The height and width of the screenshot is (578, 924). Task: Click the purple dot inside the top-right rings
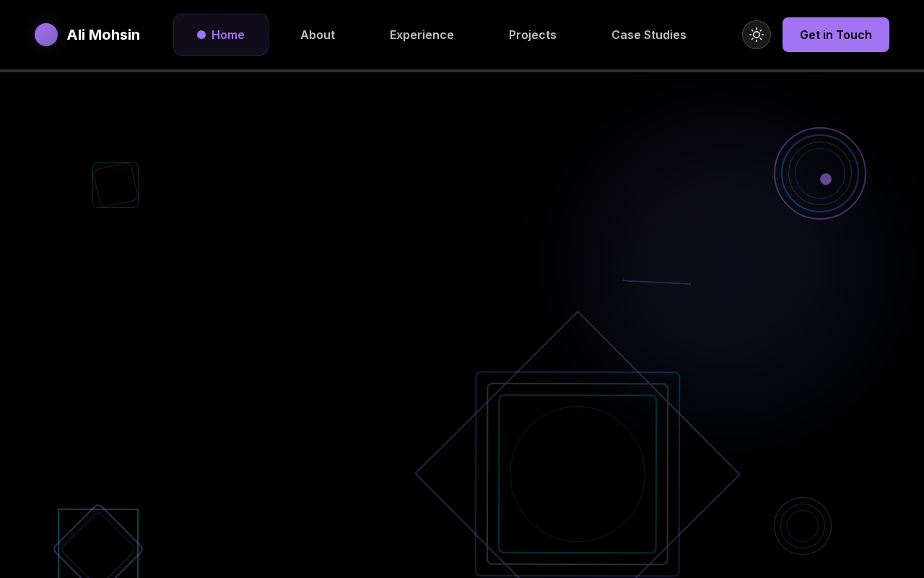tap(826, 179)
